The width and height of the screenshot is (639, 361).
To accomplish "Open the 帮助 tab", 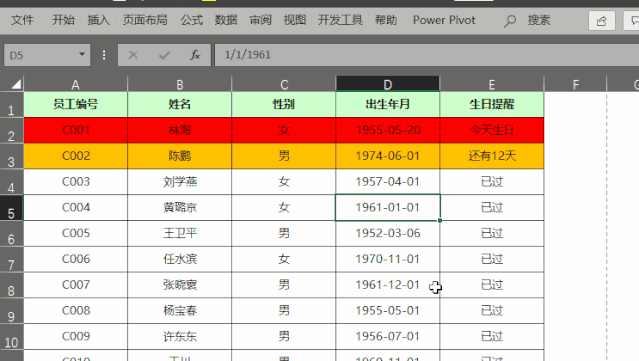I will coord(386,20).
